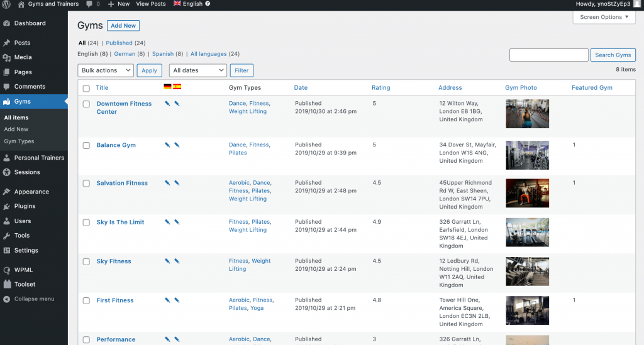The width and height of the screenshot is (644, 345).
Task: Check the First Fitness row checkbox
Action: (x=86, y=300)
